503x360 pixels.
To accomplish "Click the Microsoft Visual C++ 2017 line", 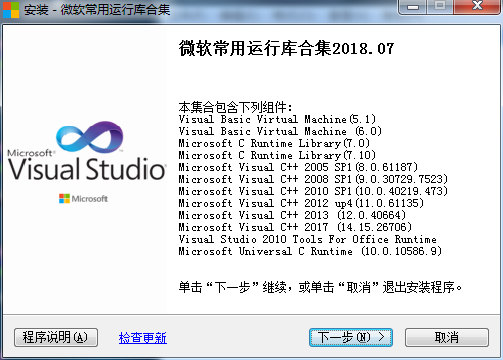I will point(295,227).
